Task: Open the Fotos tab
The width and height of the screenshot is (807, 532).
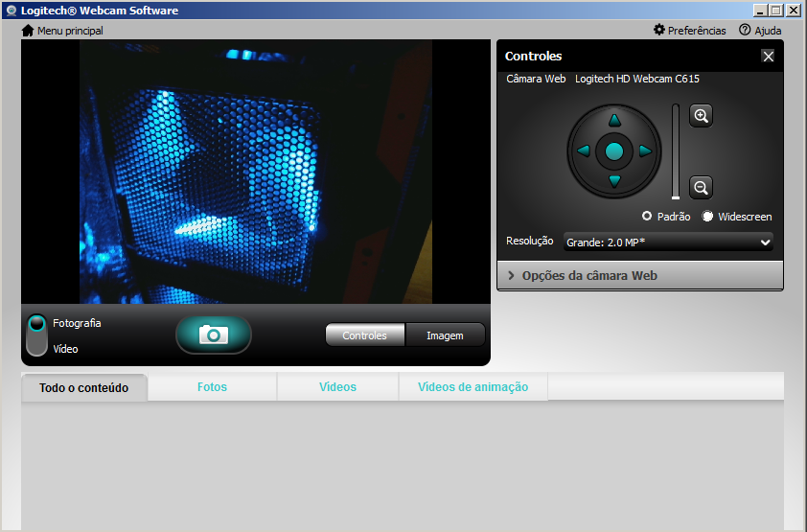Action: (x=212, y=387)
